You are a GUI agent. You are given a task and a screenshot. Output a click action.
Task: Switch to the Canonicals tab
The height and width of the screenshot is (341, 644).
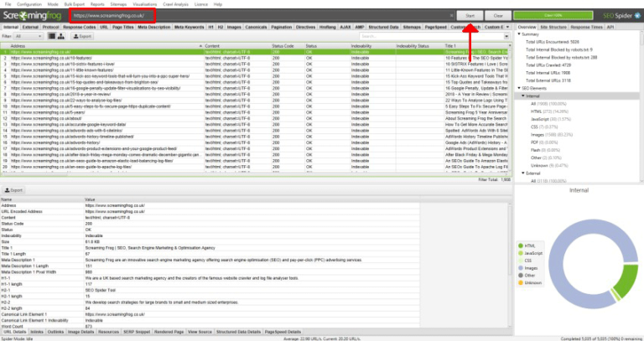pos(256,27)
